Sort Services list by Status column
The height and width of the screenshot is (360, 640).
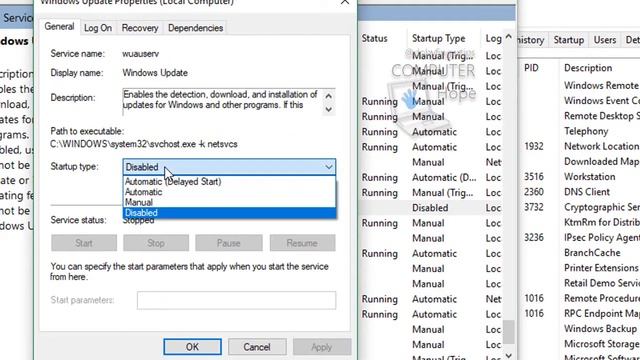click(375, 38)
